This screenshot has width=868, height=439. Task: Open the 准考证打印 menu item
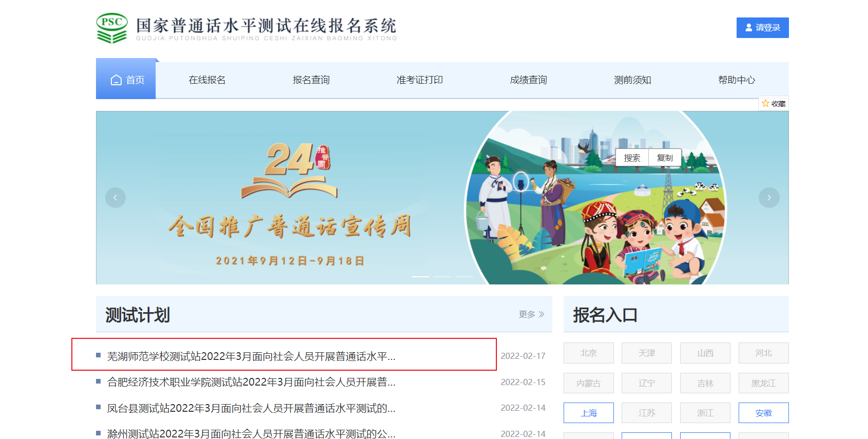(419, 80)
